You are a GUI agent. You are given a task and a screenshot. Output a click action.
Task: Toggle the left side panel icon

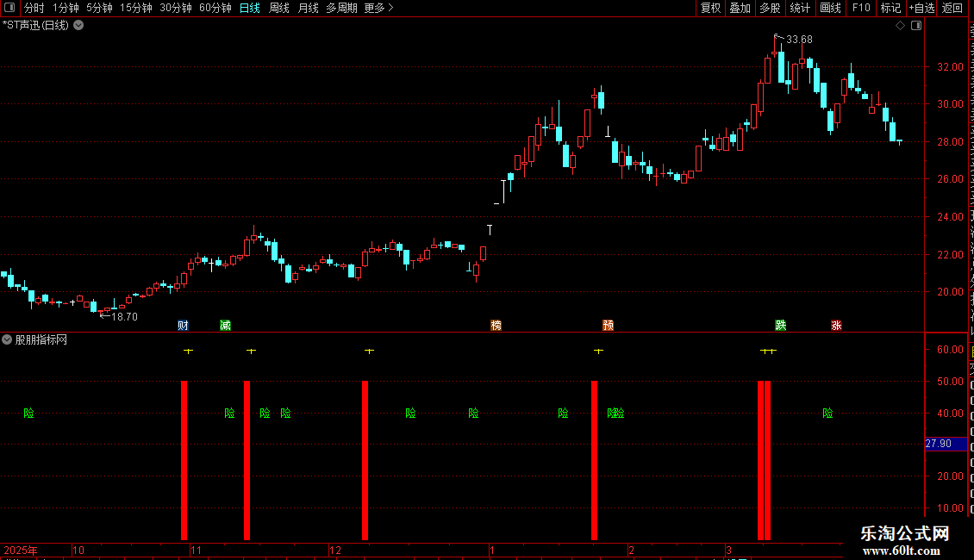[x=9, y=8]
